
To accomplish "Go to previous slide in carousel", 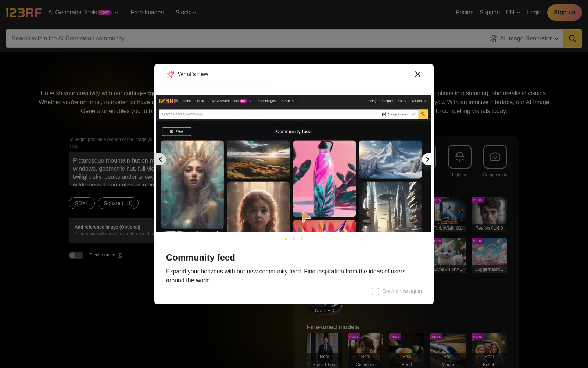I will point(160,159).
